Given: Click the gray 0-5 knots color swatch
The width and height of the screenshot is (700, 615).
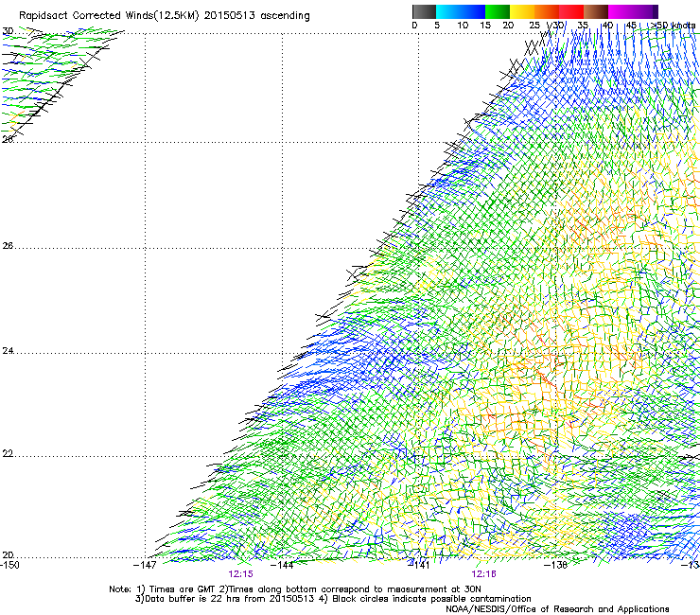Looking at the screenshot, I should (x=424, y=11).
